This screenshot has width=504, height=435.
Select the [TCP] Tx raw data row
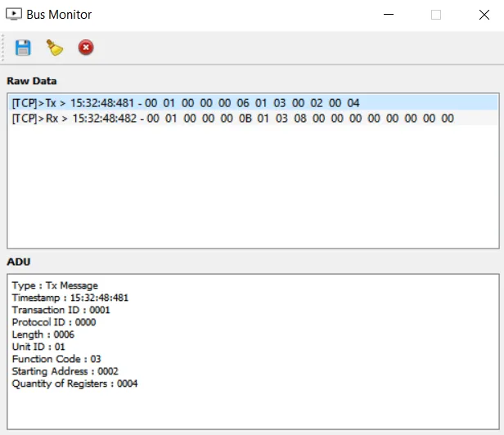pyautogui.click(x=186, y=103)
